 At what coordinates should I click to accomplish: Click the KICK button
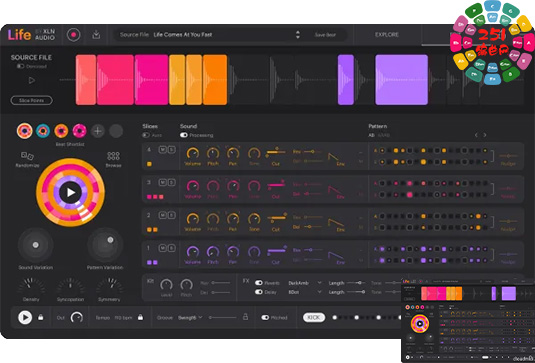(314, 318)
